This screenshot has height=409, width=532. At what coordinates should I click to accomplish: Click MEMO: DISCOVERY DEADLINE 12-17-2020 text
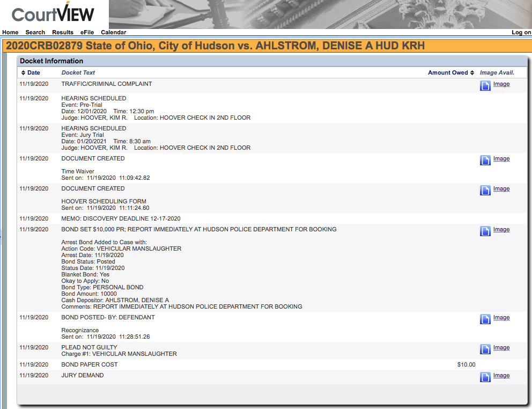coord(121,219)
